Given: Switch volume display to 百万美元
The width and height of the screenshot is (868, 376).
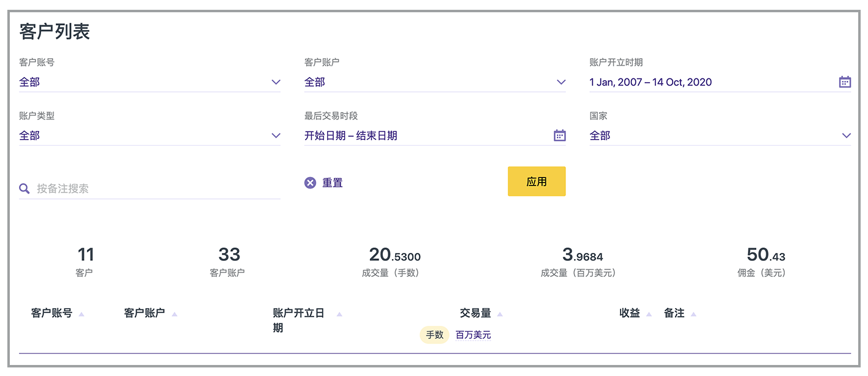Looking at the screenshot, I should pos(473,335).
